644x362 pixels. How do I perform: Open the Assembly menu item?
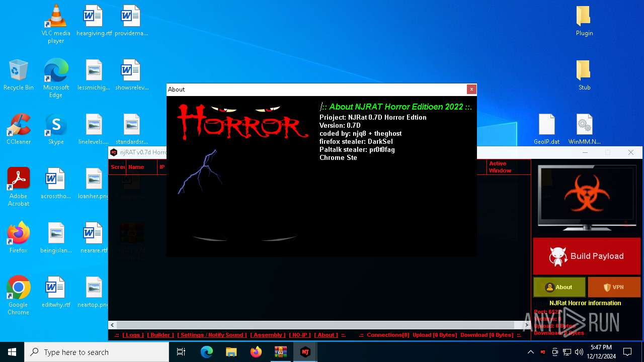tap(268, 335)
